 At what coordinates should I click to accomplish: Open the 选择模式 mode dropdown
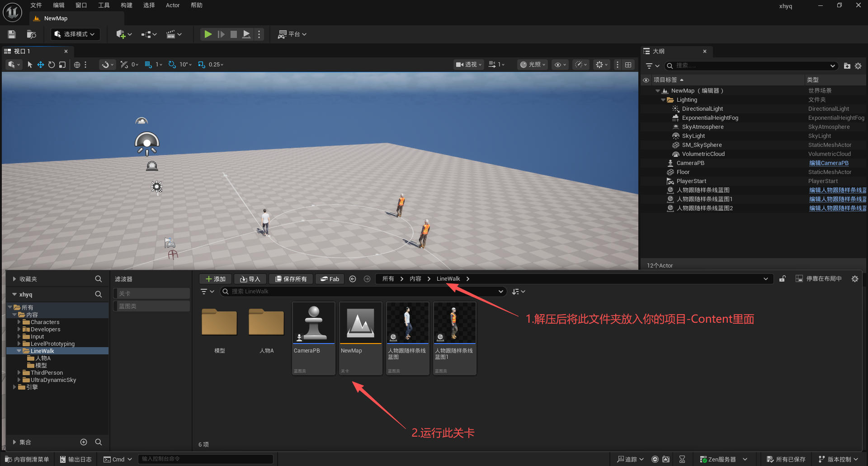[x=75, y=34]
